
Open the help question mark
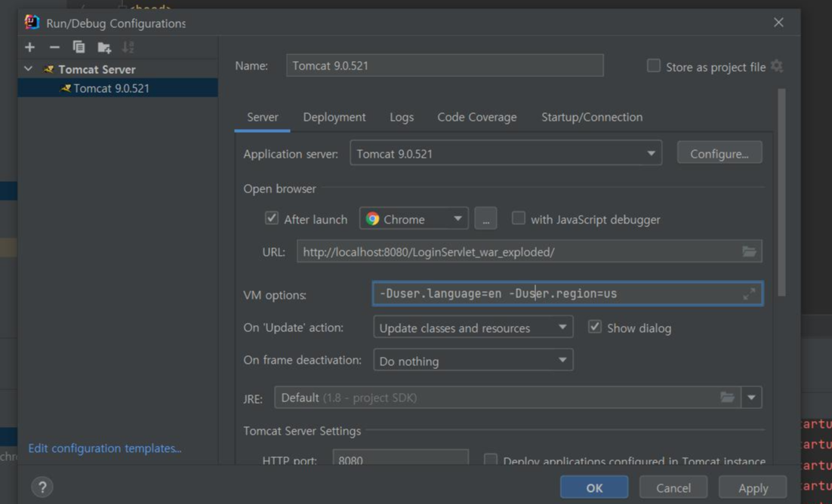pyautogui.click(x=42, y=487)
